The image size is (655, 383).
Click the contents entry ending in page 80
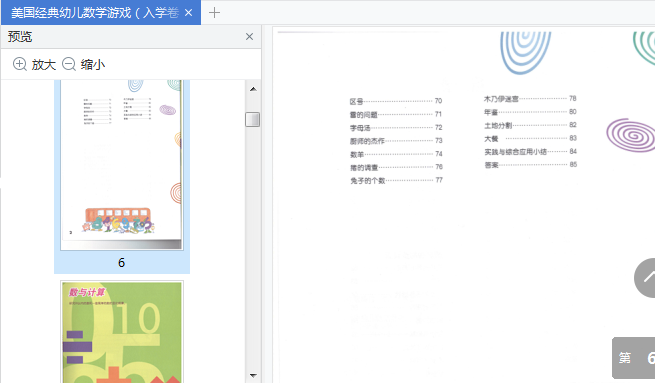click(x=530, y=112)
